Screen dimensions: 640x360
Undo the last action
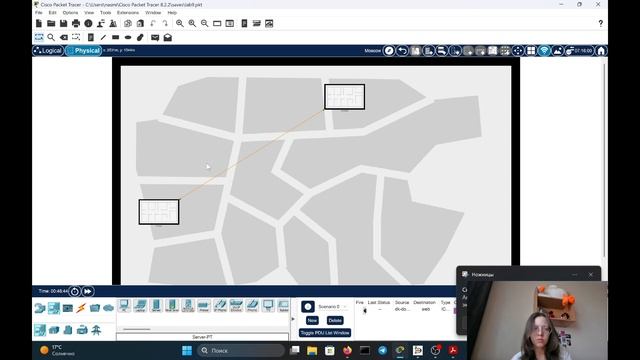[x=153, y=24]
